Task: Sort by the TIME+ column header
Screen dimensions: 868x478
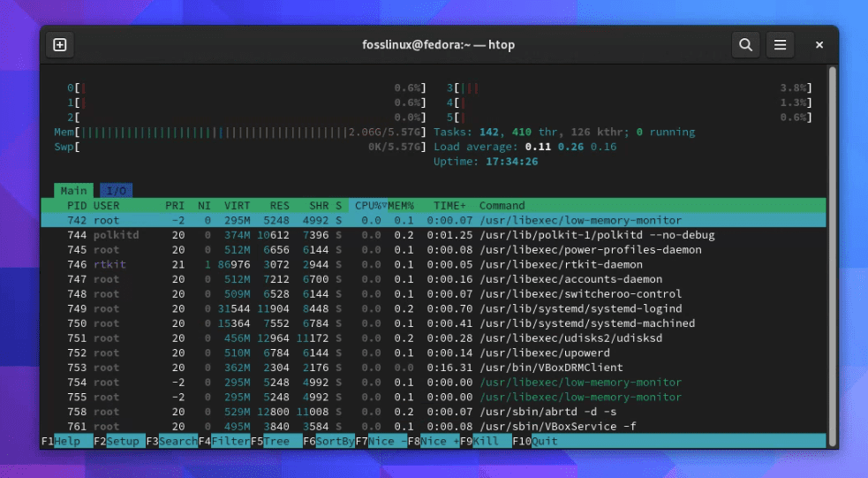Action: click(449, 206)
